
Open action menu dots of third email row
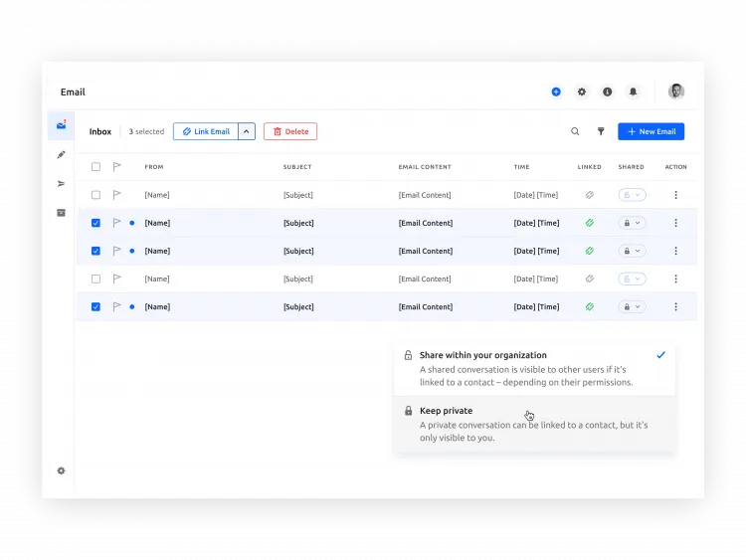click(675, 251)
